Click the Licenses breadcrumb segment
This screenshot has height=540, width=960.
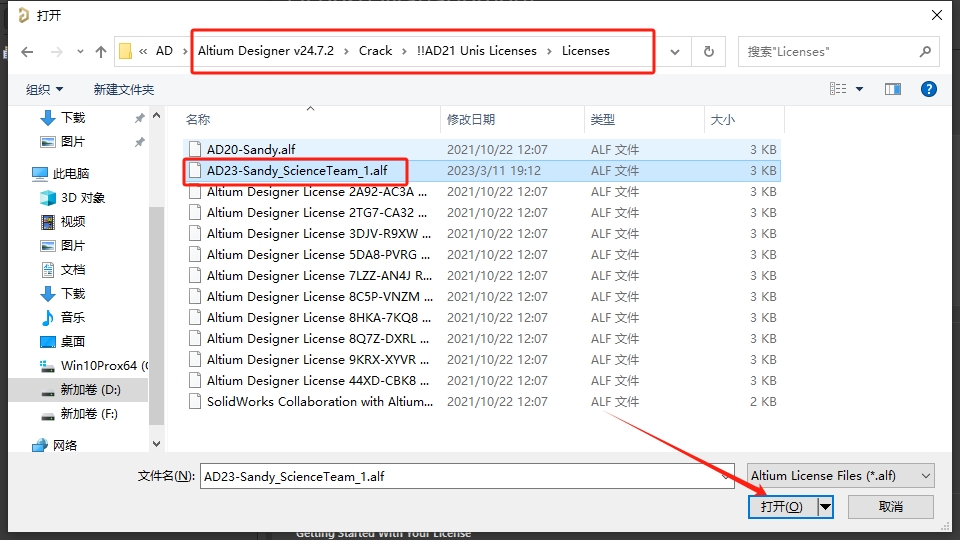tap(586, 51)
